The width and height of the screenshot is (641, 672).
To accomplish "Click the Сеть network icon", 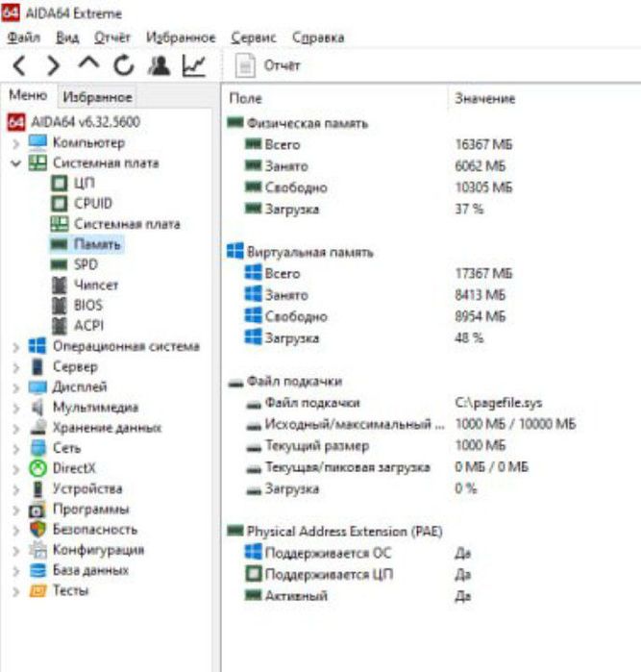I will point(37,448).
